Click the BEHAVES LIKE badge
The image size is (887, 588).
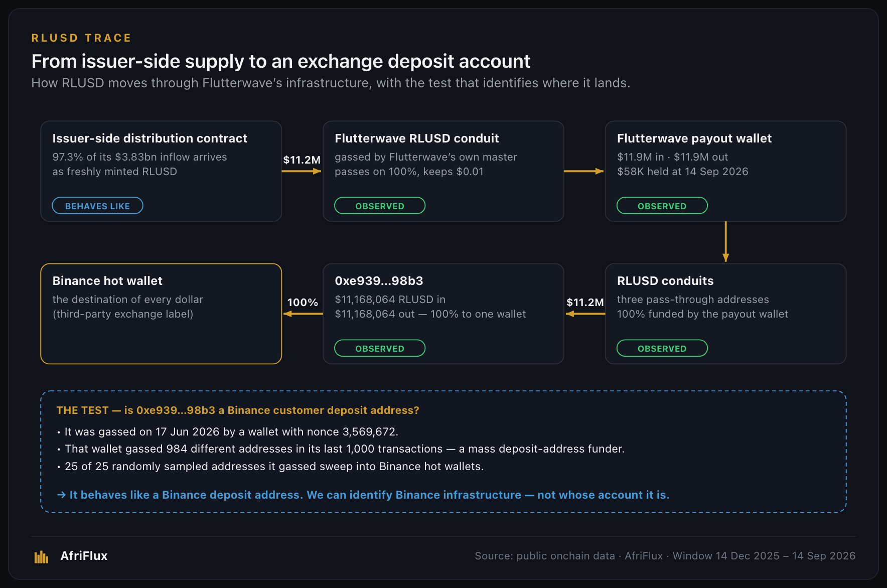97,206
